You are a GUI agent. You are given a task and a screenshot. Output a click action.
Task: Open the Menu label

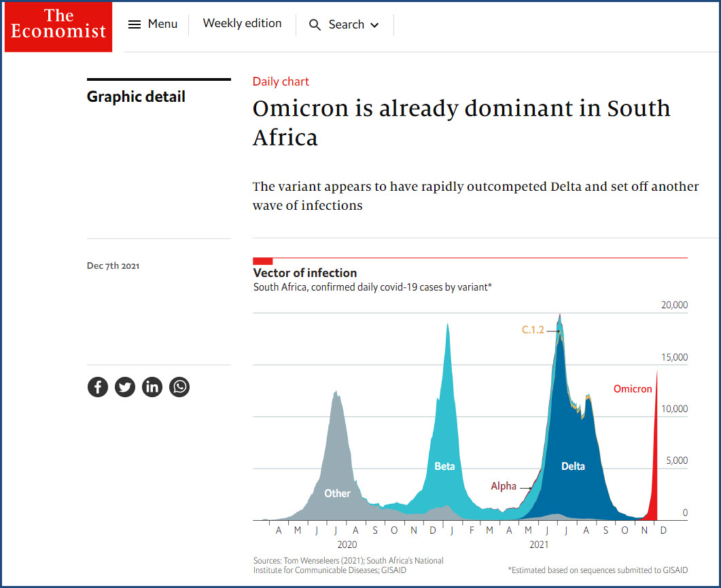tap(162, 24)
